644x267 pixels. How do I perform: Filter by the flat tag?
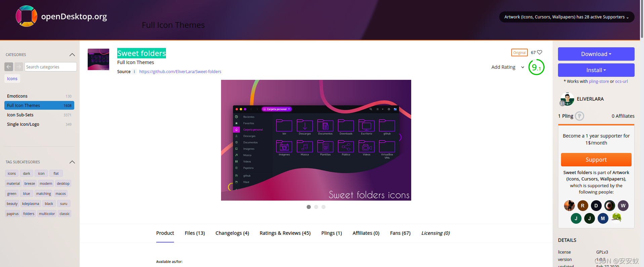click(56, 173)
